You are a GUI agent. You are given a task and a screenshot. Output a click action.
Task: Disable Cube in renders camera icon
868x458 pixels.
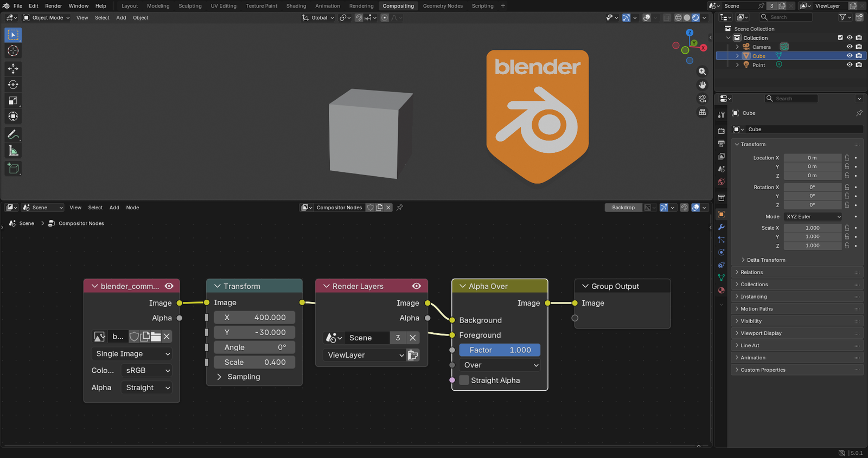(859, 56)
